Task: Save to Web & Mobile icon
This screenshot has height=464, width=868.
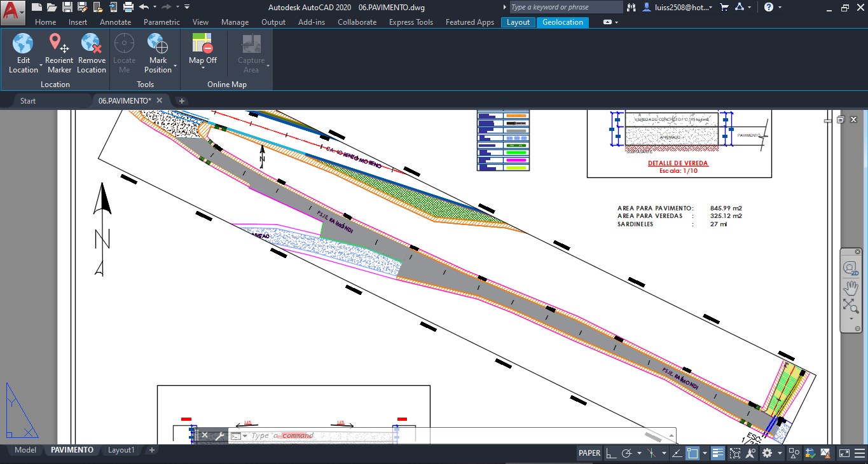Action: 113,7
